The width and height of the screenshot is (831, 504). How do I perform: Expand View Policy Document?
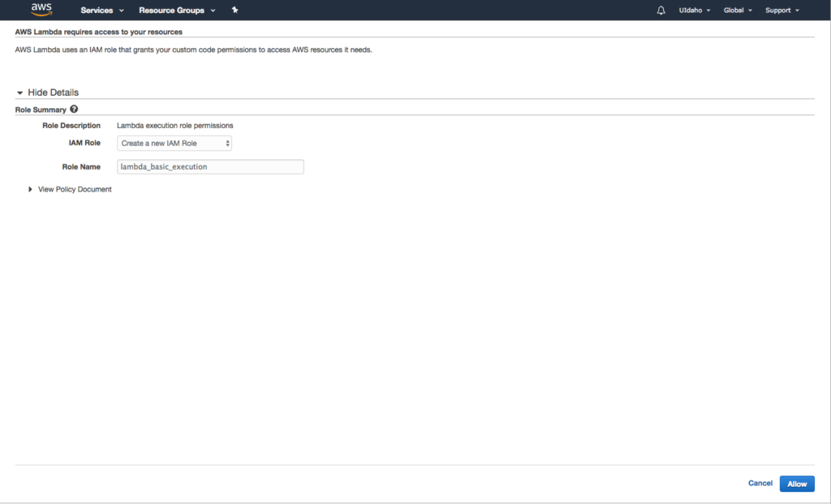click(x=70, y=189)
